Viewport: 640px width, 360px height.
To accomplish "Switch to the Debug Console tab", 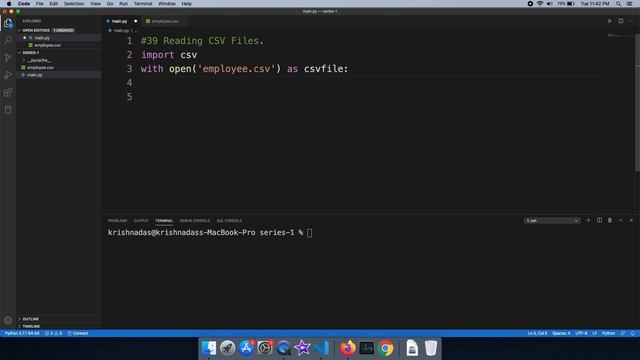I will [195, 220].
